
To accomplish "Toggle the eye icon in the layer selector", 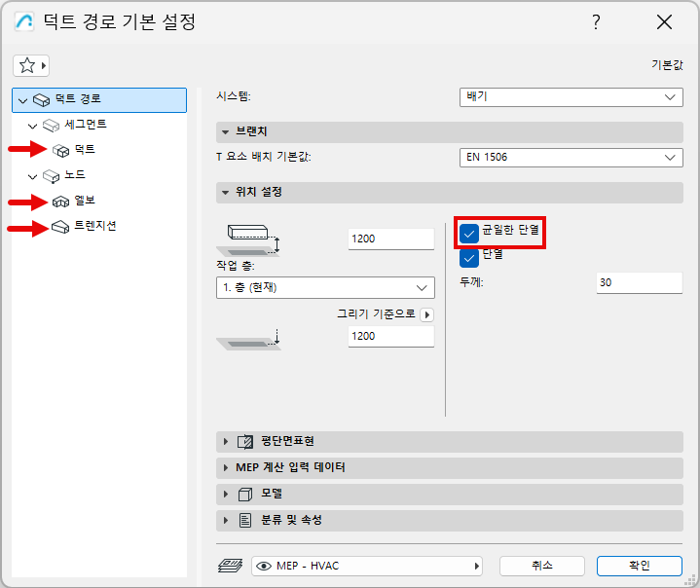I will 264,567.
